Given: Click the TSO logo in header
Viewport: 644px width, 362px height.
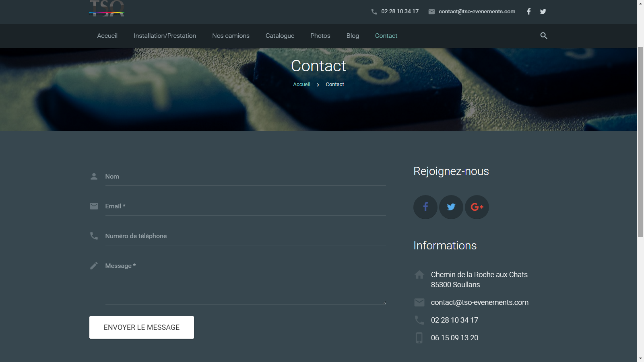Looking at the screenshot, I should tap(107, 9).
